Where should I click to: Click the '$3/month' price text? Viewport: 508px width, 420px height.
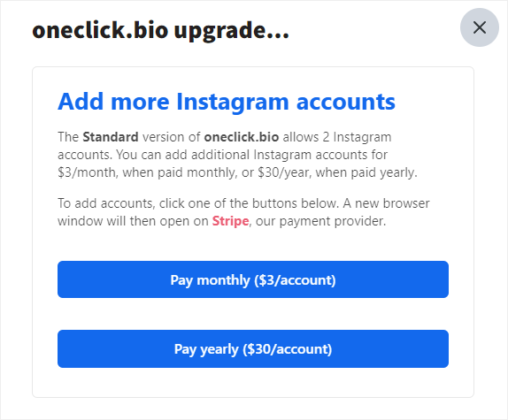click(x=88, y=172)
